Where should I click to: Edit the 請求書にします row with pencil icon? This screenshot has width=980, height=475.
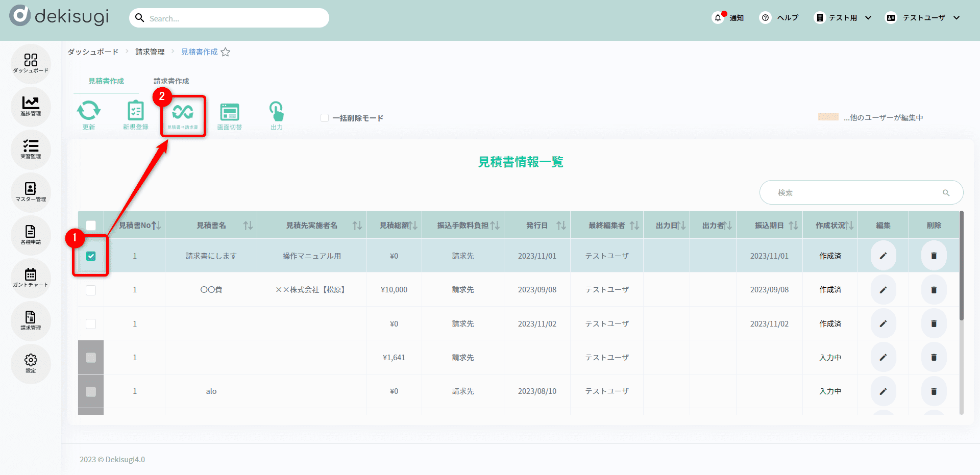click(x=883, y=256)
